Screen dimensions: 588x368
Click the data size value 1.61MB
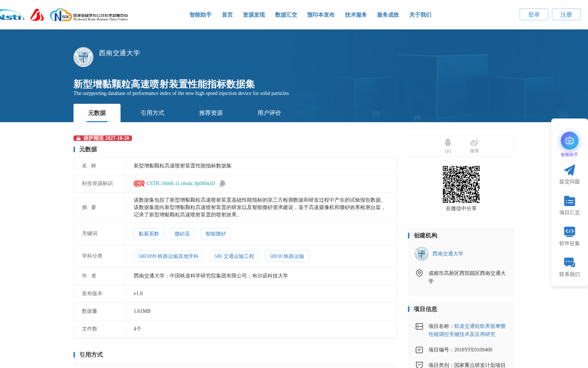point(142,311)
